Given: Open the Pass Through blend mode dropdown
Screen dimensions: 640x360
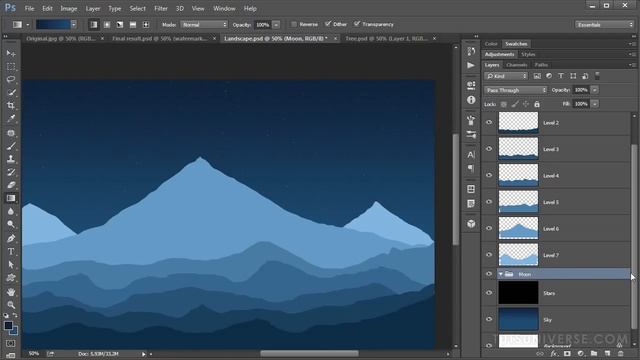Looking at the screenshot, I should click(x=516, y=90).
